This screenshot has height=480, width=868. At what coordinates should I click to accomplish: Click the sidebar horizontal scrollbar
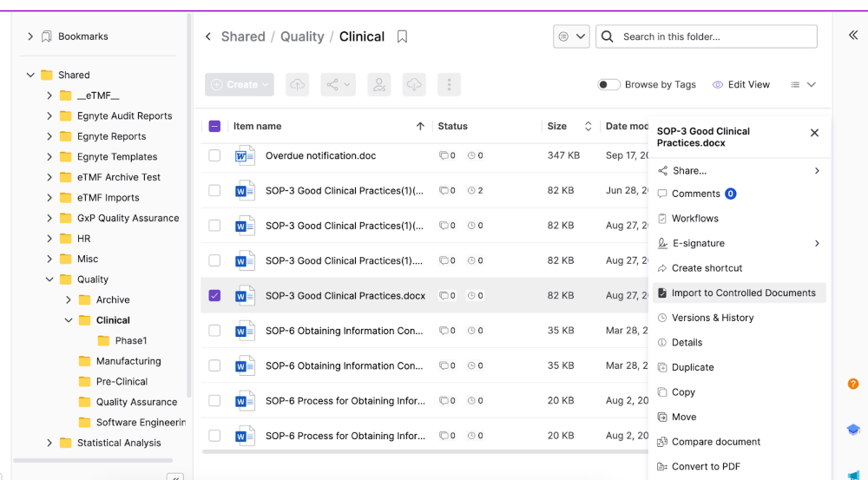tap(93, 460)
